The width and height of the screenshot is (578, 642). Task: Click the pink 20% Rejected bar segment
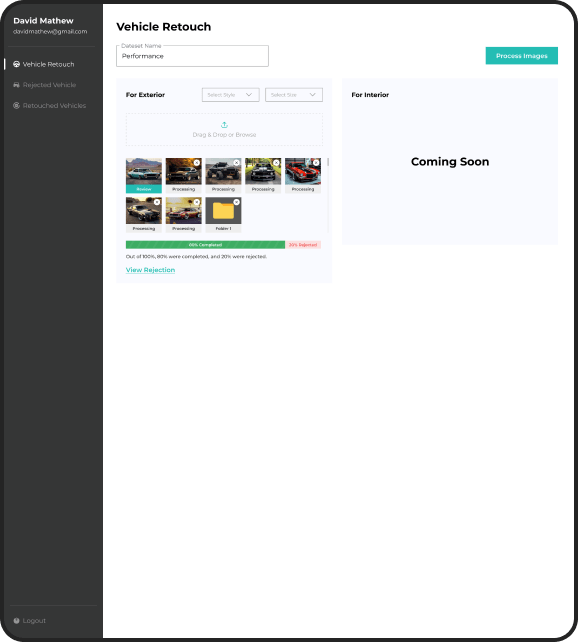point(303,245)
